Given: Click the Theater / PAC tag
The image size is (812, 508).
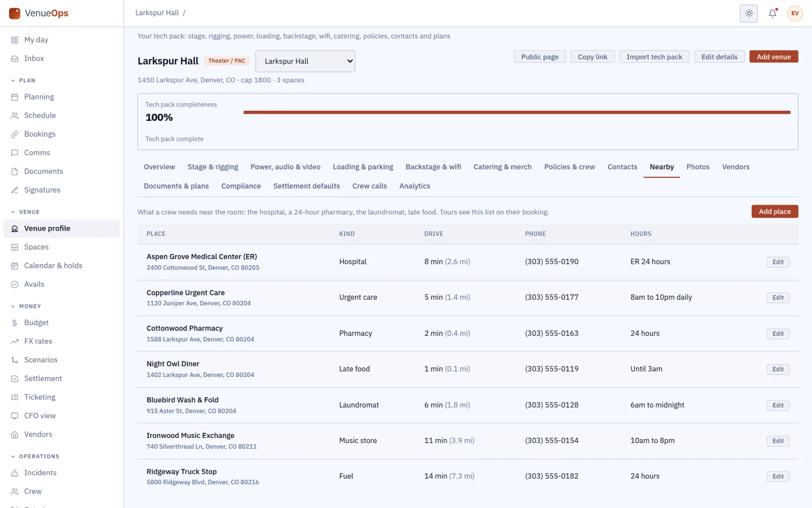Looking at the screenshot, I should pyautogui.click(x=226, y=60).
